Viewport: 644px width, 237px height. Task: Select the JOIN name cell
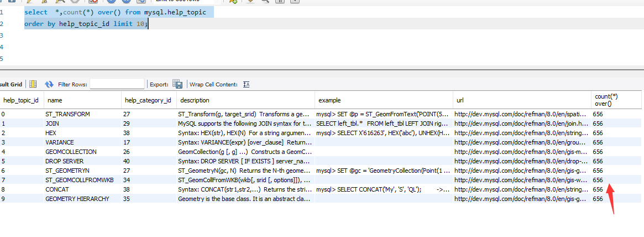[x=82, y=123]
